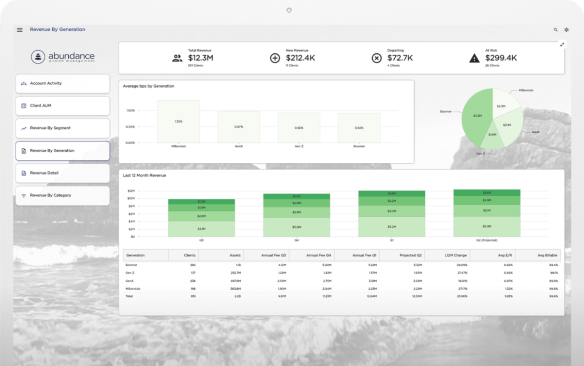Click the Last 12 Month Revenue chart title
Viewport: 584px width, 366px height.
(145, 175)
